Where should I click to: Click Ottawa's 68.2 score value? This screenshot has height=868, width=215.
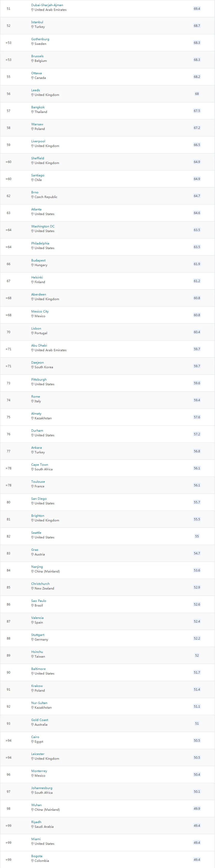pyautogui.click(x=197, y=77)
